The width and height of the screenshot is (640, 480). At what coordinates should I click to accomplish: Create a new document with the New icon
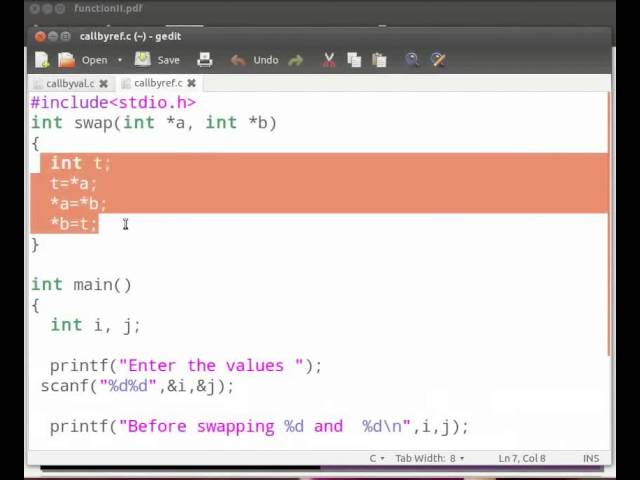click(x=42, y=60)
